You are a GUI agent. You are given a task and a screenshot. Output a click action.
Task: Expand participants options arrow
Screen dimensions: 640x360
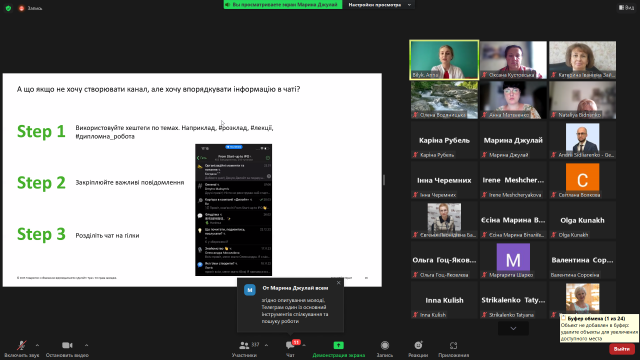coord(266,345)
